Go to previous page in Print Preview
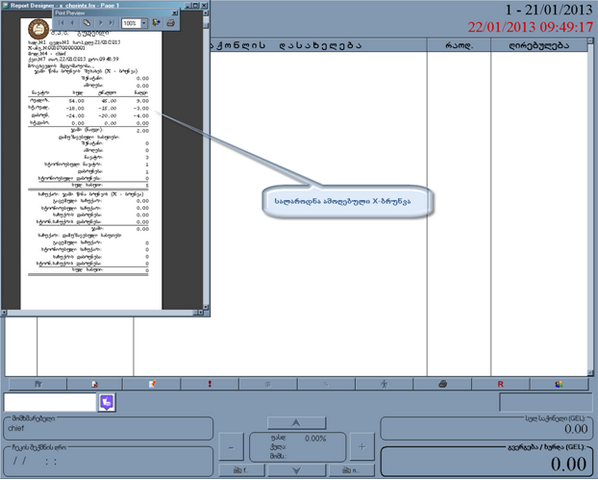 (x=72, y=23)
